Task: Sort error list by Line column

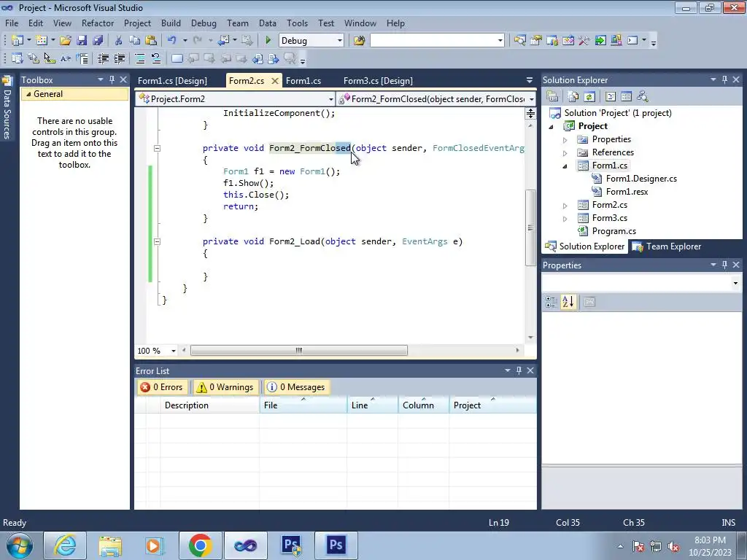Action: 373,405
